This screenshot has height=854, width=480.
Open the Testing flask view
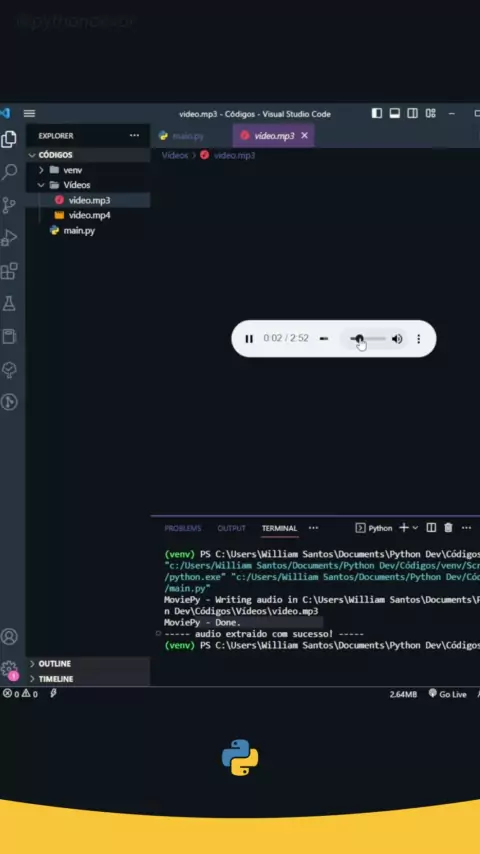[x=9, y=303]
